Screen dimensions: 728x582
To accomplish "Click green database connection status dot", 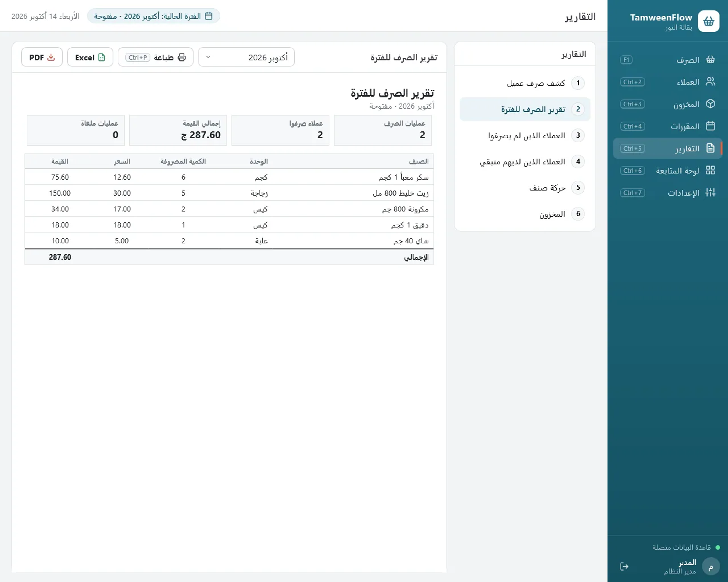I will click(718, 548).
